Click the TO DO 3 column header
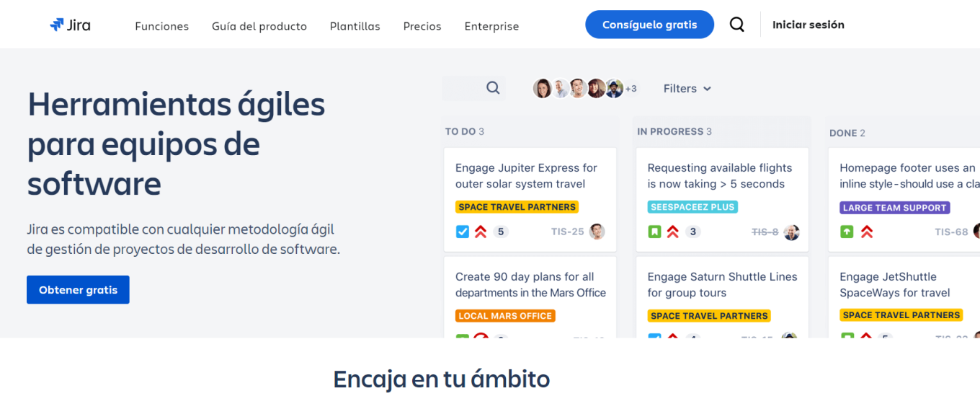The image size is (980, 409). 465,131
